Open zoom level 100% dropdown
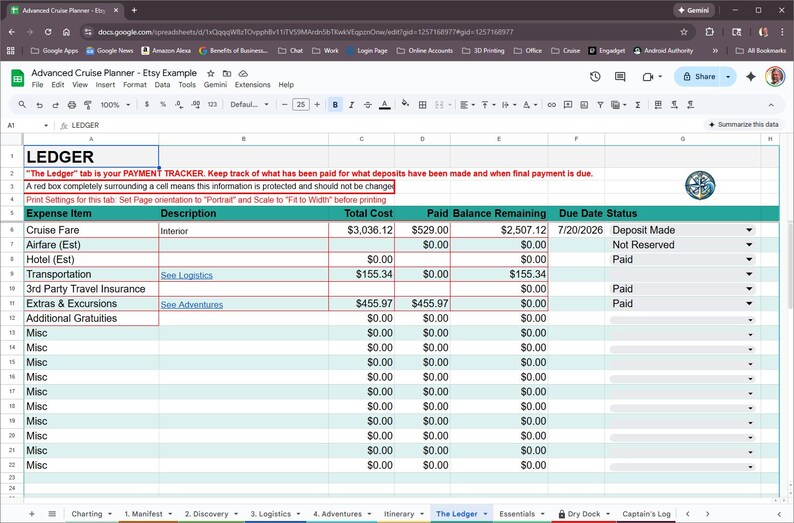Screen dimensions: 794x523 115,105
